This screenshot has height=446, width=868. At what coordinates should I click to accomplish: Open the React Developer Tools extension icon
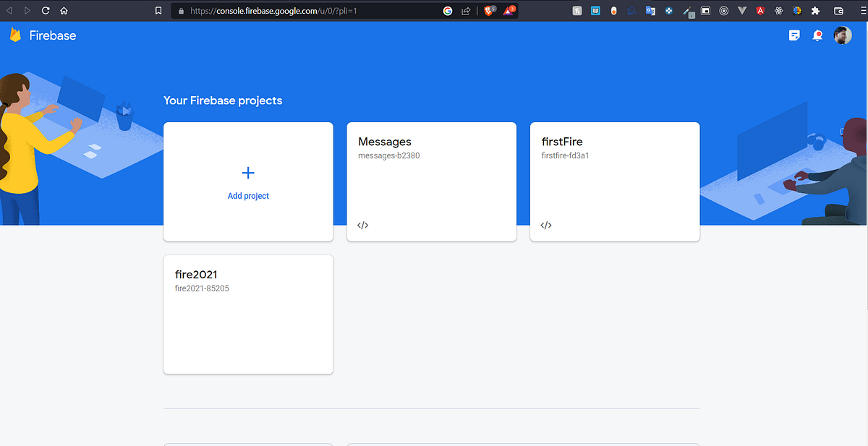778,11
